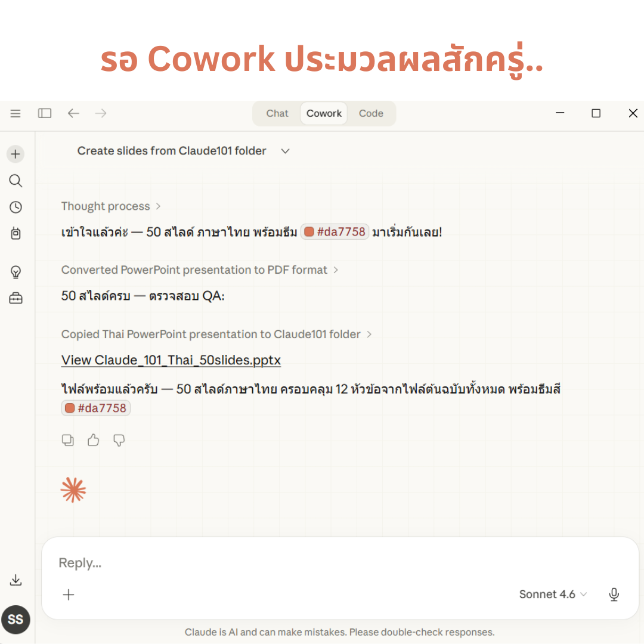Copy Claude's response with the copy icon
This screenshot has width=644, height=644.
[x=67, y=439]
